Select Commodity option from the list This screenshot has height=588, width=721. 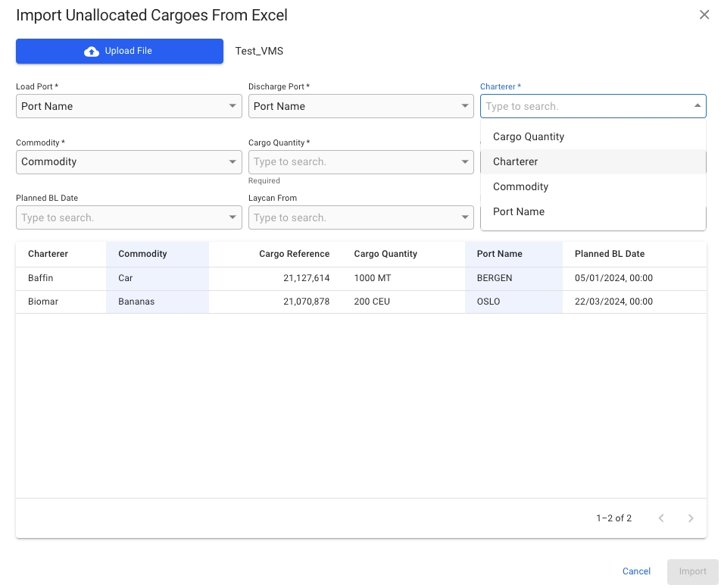(520, 186)
